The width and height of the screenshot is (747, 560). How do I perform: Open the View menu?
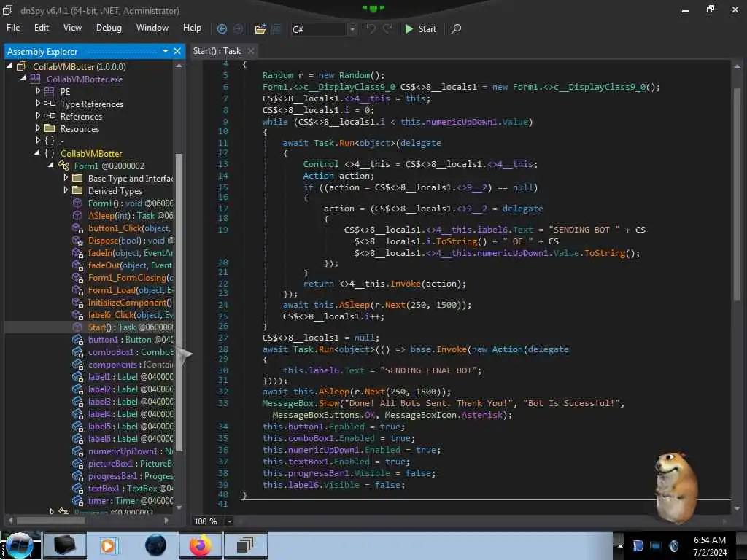pos(72,28)
